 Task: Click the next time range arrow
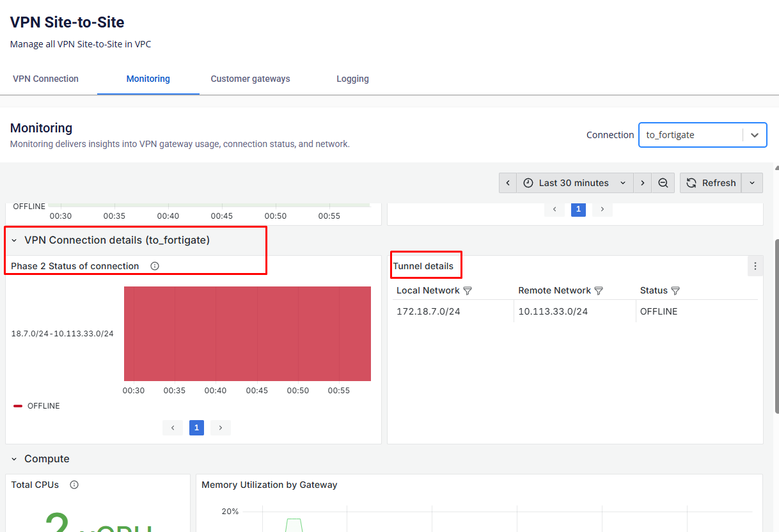tap(643, 183)
